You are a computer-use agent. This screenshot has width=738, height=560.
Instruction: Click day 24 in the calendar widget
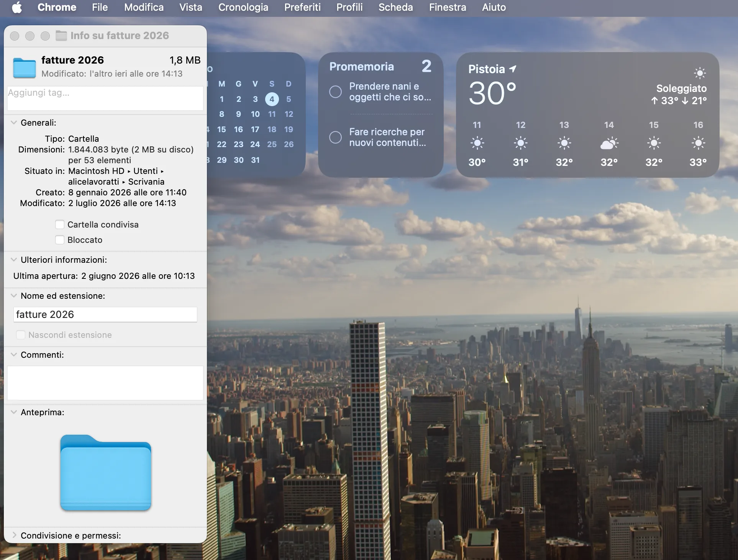coord(255,144)
